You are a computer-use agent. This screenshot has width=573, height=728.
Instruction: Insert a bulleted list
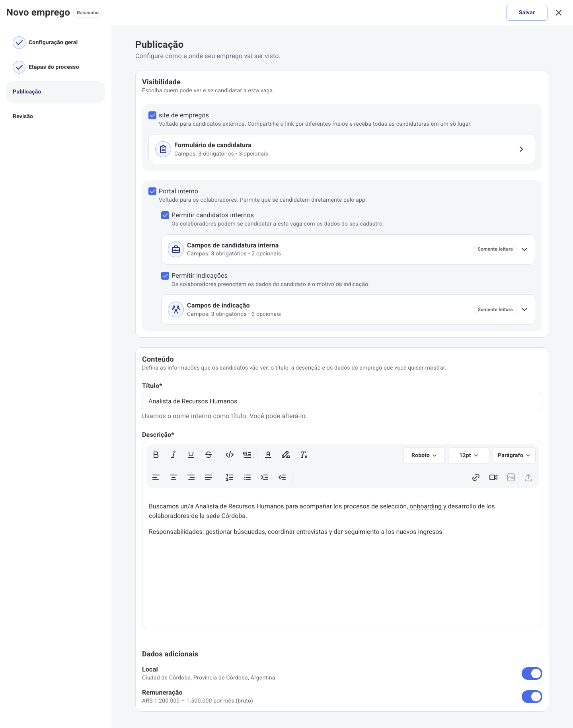(x=247, y=477)
